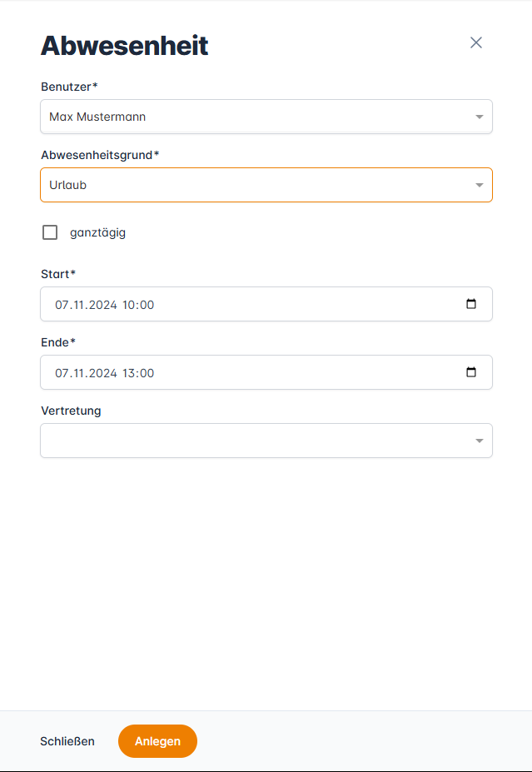Select the minutes in the Ende time
This screenshot has height=772, width=532.
[x=147, y=373]
